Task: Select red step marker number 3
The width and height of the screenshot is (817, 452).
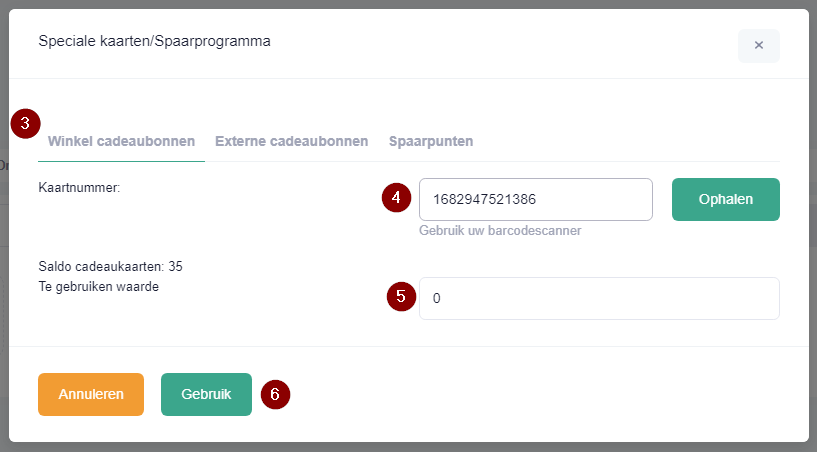Action: [25, 124]
